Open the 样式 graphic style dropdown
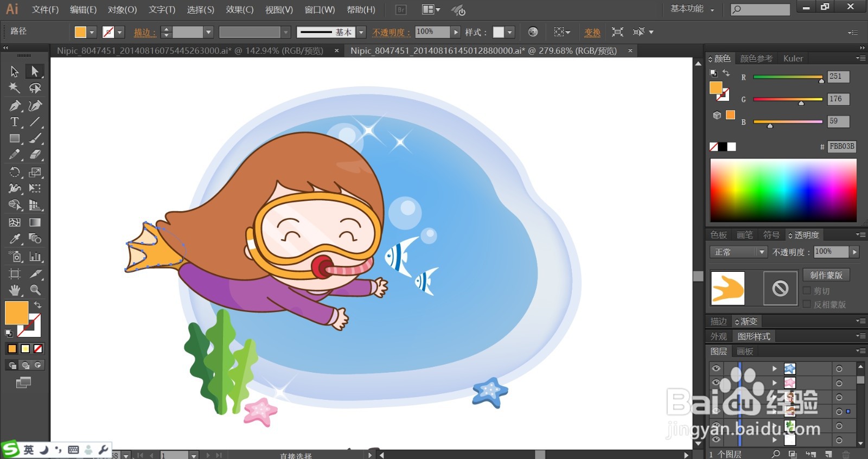868x459 pixels. (510, 33)
